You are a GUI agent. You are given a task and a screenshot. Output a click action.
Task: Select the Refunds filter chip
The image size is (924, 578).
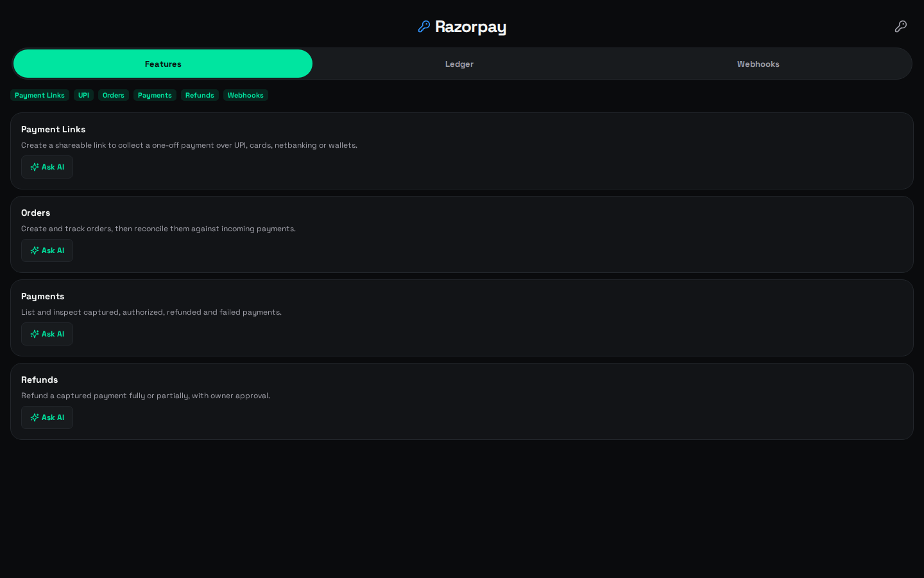tap(200, 95)
